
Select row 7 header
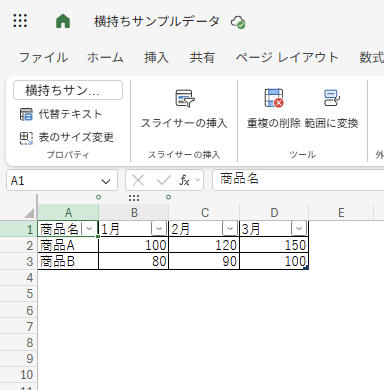click(19, 326)
